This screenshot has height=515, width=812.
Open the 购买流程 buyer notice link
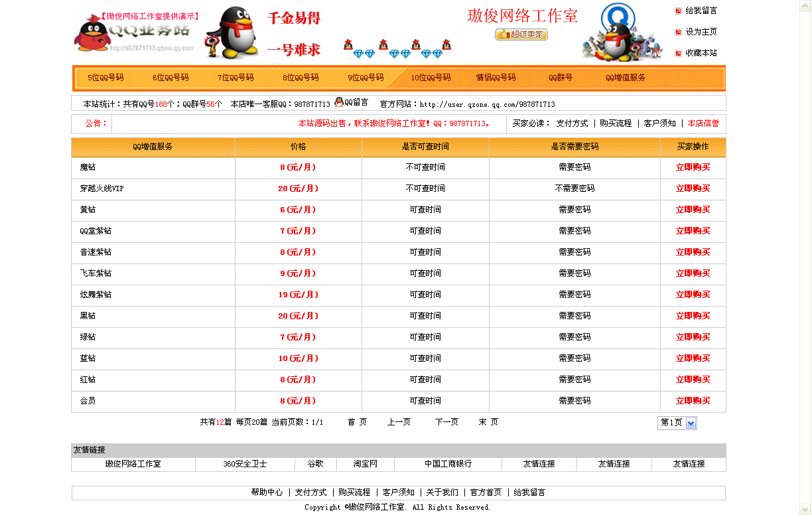pyautogui.click(x=616, y=123)
